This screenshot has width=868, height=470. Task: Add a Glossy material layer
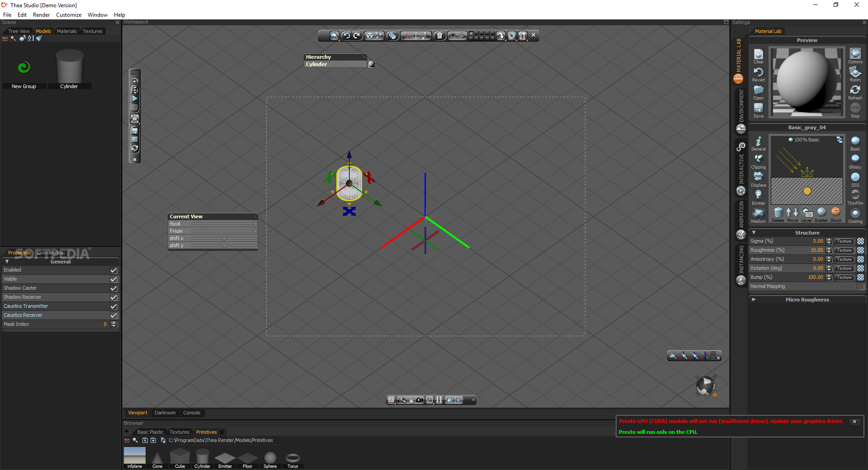[855, 161]
